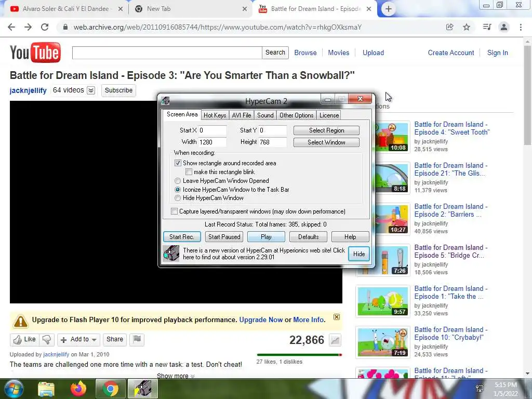Screen dimensions: 532x399
Task: Open a new browser tab with plus
Action: coord(389,9)
